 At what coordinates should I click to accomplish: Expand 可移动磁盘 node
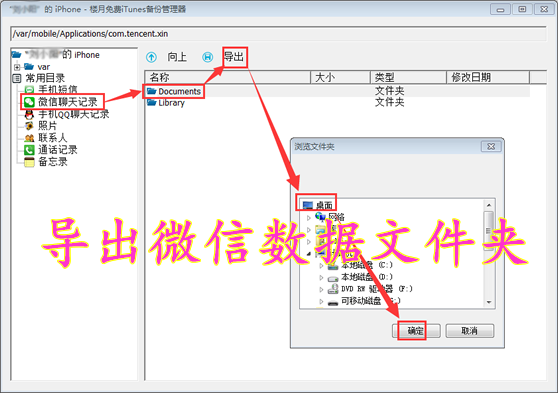(x=321, y=302)
